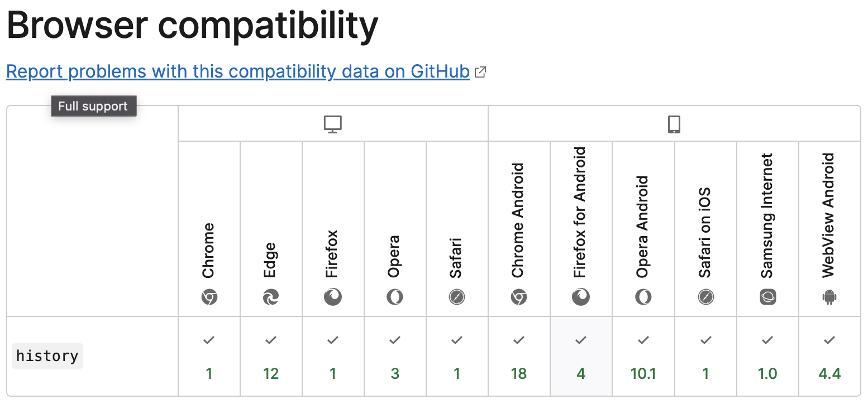This screenshot has height=404, width=868.
Task: Expand Edge support cell showing version 12
Action: [271, 356]
